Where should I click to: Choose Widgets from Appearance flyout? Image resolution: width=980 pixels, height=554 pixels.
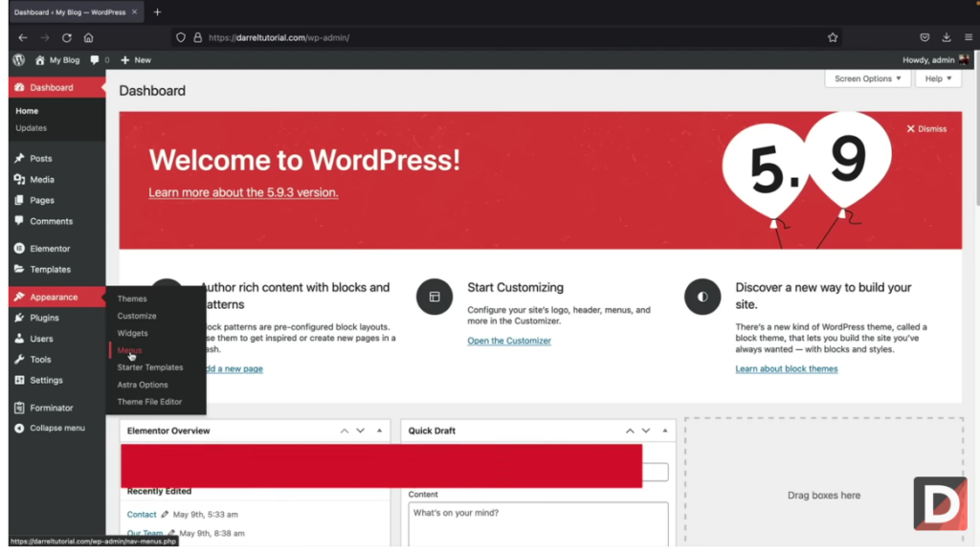132,333
